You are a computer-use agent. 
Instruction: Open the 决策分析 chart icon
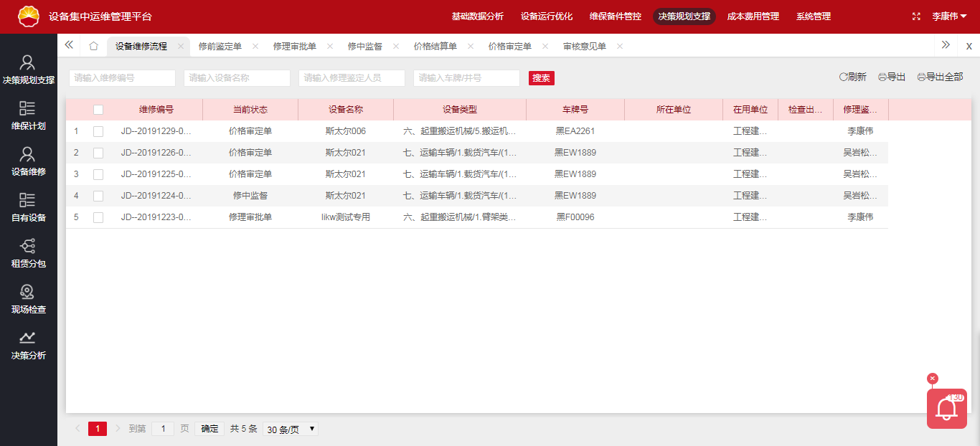click(x=28, y=338)
